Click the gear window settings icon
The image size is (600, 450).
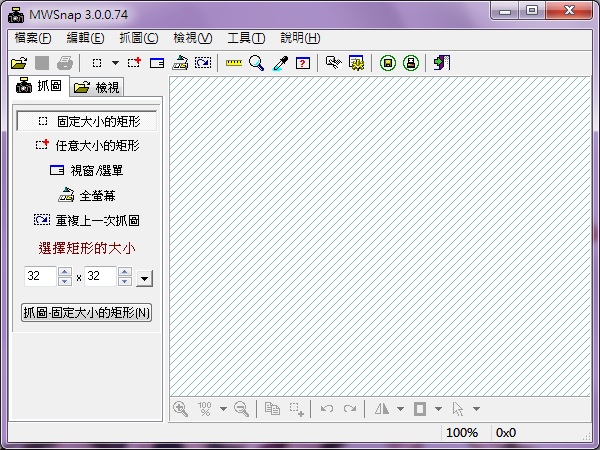(356, 63)
